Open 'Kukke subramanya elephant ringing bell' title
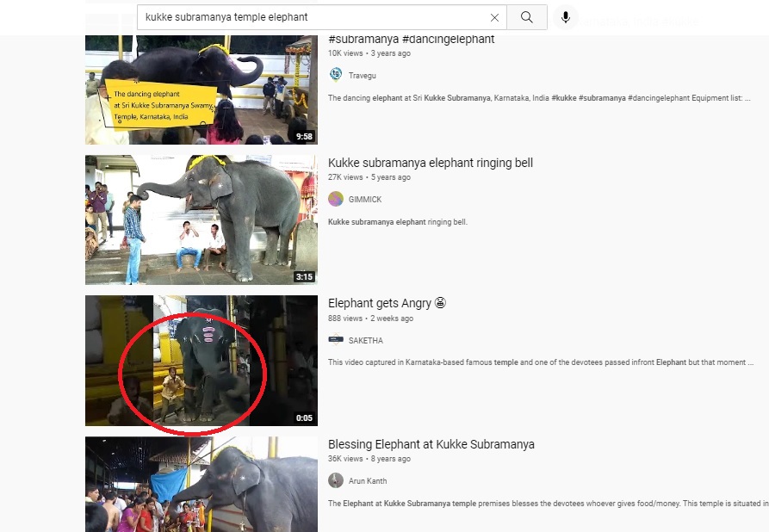769x532 pixels. [430, 163]
